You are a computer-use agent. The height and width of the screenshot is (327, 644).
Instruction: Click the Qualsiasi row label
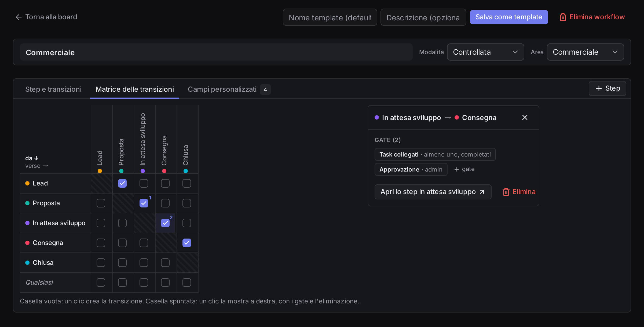coord(39,283)
